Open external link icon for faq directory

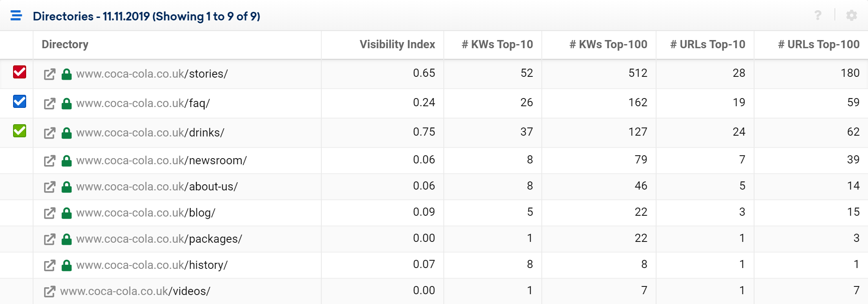click(x=49, y=104)
